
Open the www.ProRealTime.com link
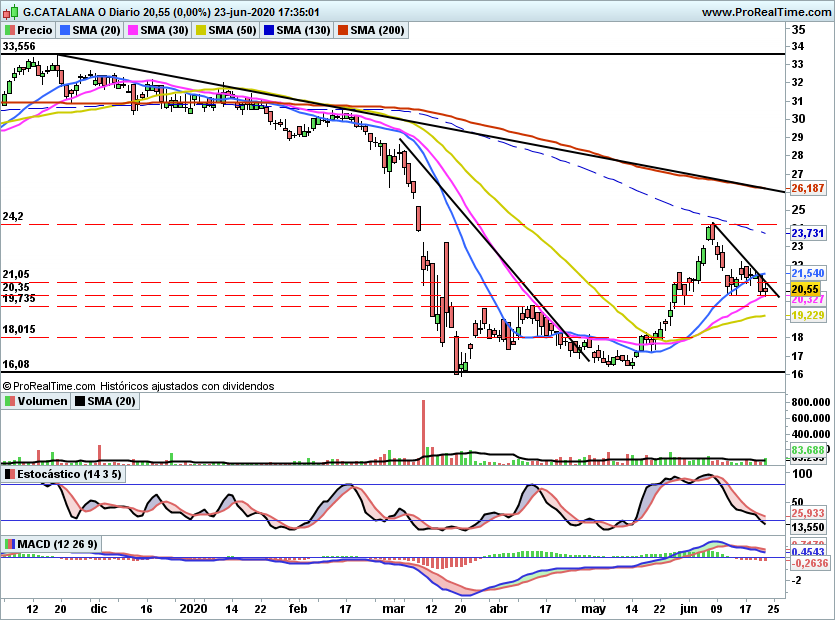point(766,12)
